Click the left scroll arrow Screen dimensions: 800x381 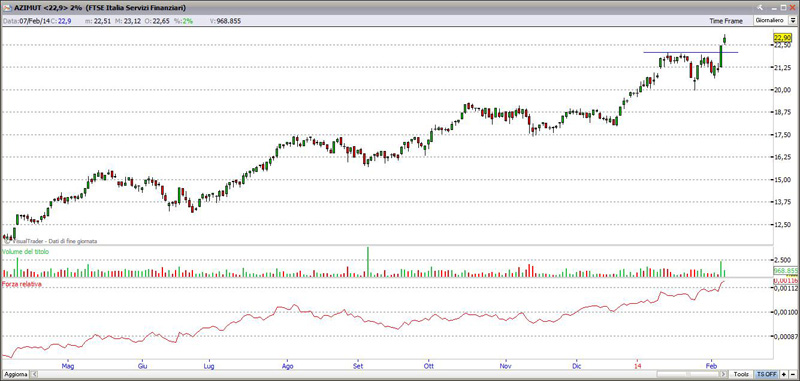click(34, 374)
